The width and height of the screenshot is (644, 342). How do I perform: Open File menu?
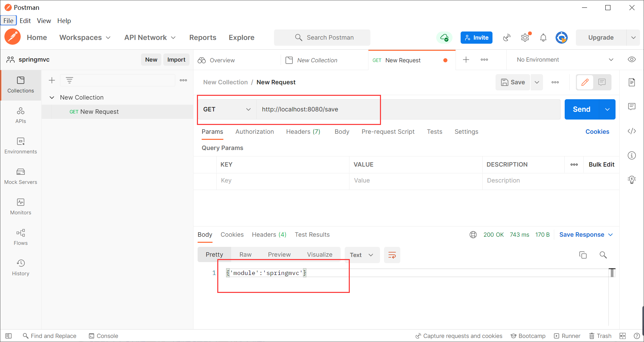(x=8, y=21)
